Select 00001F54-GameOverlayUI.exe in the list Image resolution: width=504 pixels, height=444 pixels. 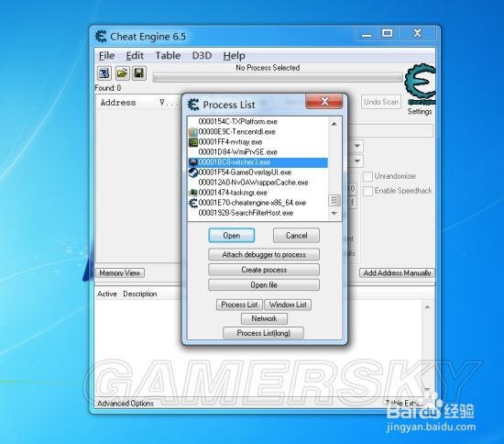pyautogui.click(x=257, y=172)
